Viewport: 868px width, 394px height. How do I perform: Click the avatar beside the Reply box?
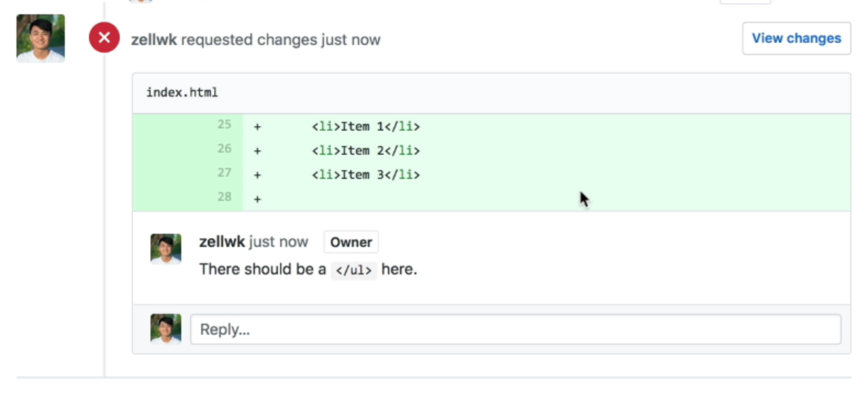click(x=165, y=329)
